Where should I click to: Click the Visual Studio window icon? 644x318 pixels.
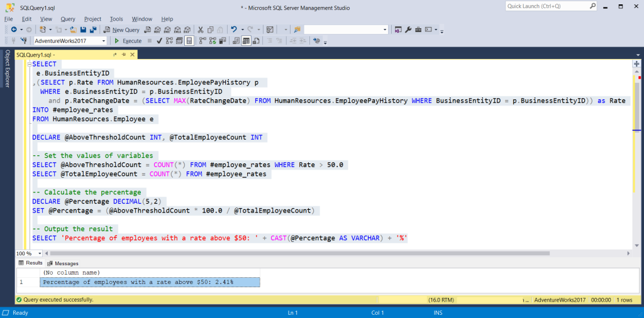398,30
